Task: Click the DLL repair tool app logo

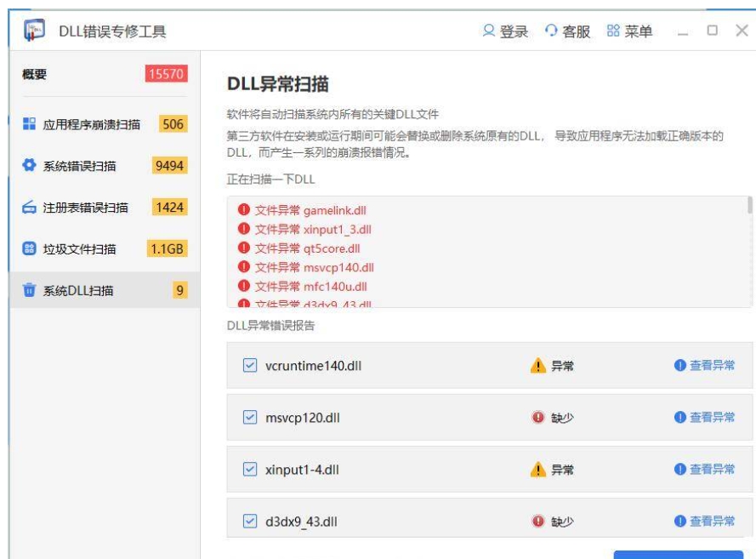Action: [x=34, y=31]
